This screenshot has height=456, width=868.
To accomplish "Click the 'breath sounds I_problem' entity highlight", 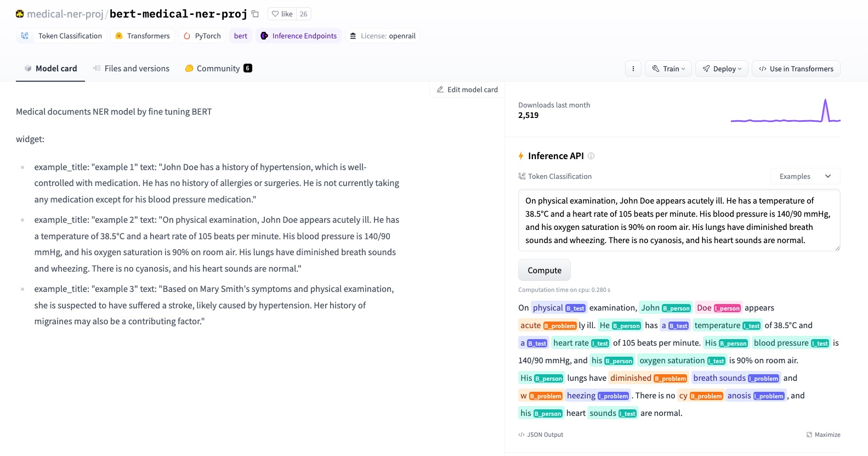I will [736, 378].
